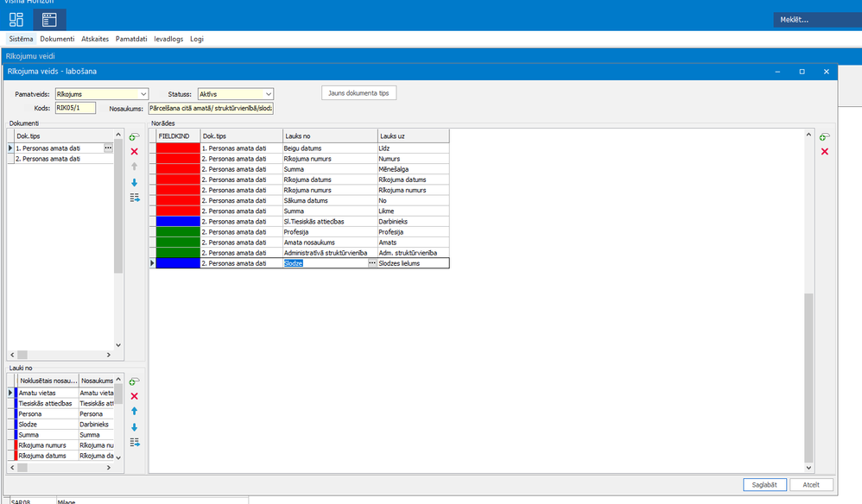
Task: Open the dashboard tiles icon in top bar
Action: [16, 20]
